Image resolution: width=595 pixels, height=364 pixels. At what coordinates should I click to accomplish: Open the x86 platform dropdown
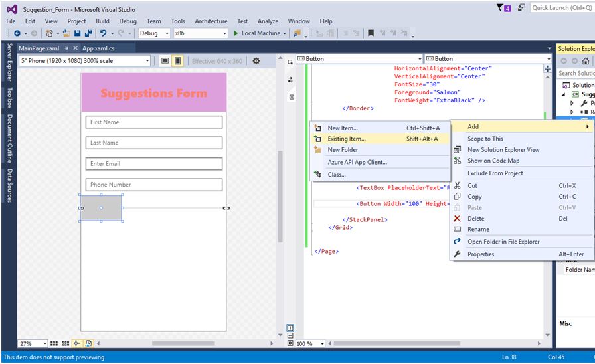223,33
